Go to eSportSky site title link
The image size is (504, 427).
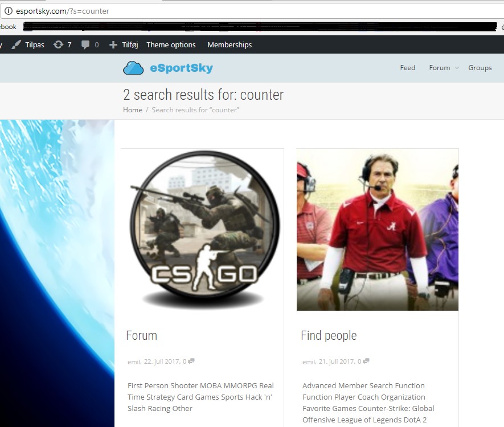[181, 68]
